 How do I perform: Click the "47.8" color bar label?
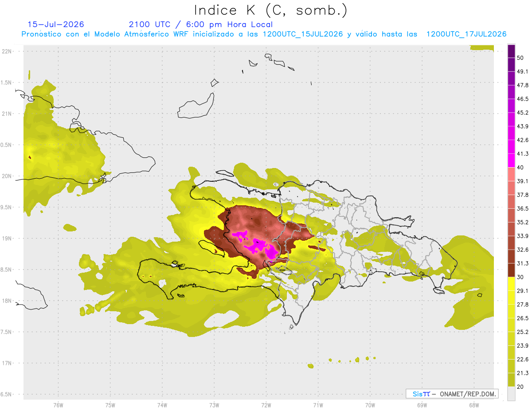523,85
